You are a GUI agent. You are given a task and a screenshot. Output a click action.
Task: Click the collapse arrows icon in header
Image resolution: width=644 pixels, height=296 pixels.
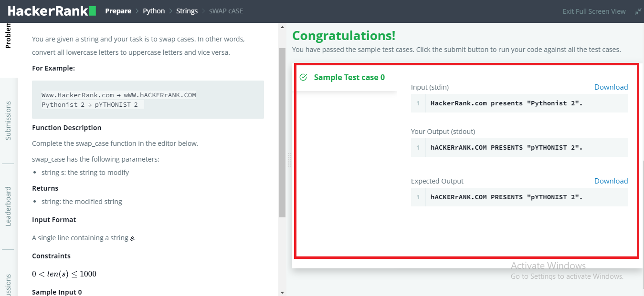pyautogui.click(x=638, y=11)
